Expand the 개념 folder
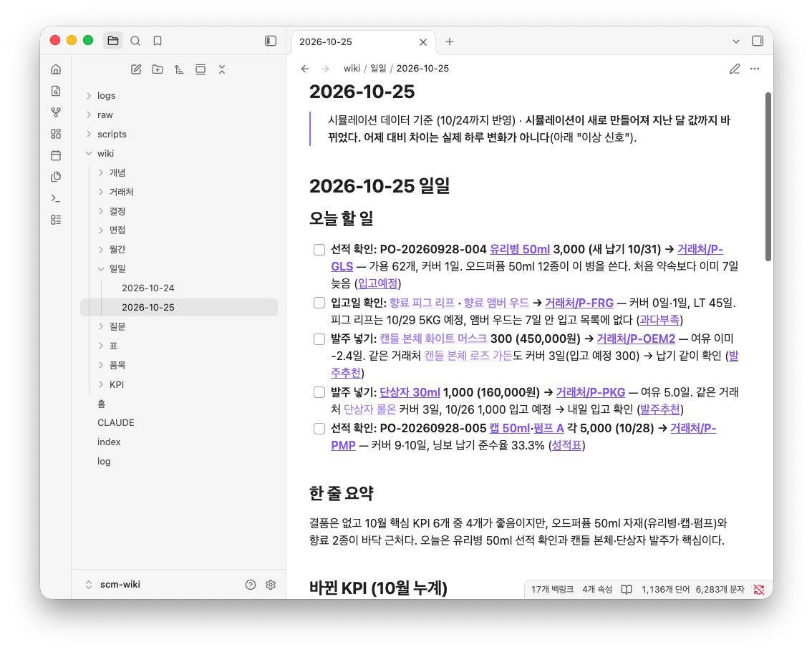The width and height of the screenshot is (812, 652). 179,172
